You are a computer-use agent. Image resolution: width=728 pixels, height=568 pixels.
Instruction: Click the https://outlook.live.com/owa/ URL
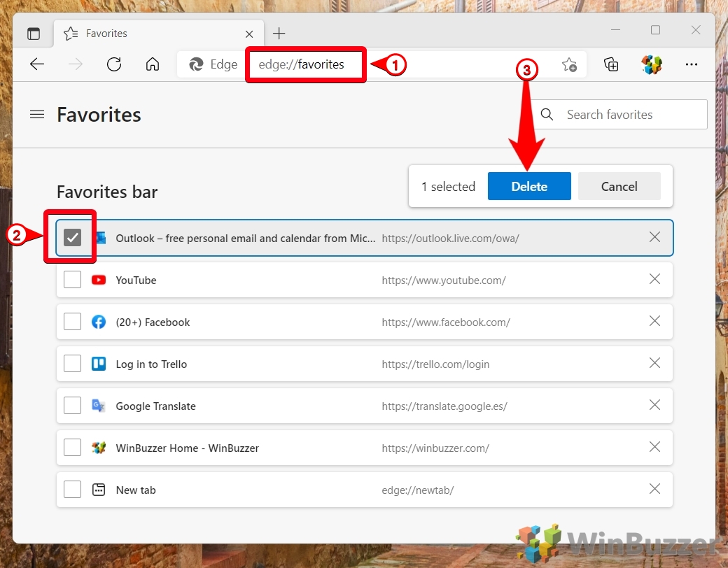[x=450, y=238]
